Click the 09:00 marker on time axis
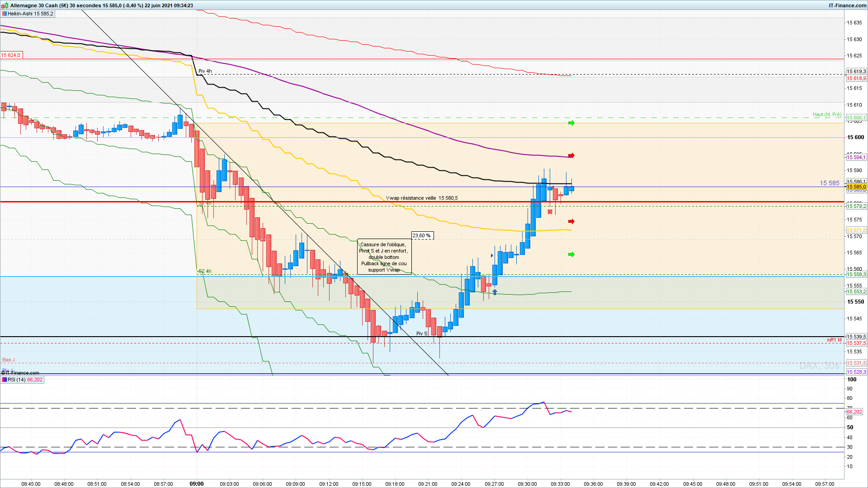The height and width of the screenshot is (488, 868). coord(196,483)
